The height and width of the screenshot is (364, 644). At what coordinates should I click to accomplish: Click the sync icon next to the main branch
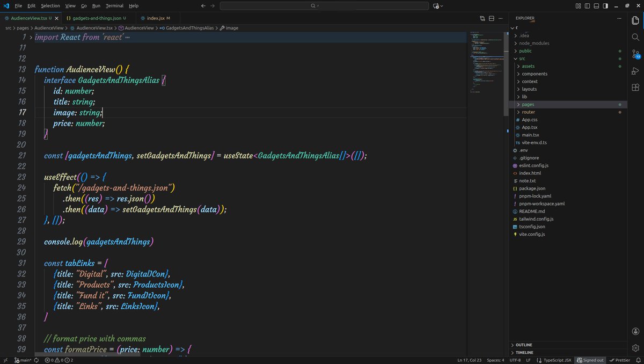tap(35, 360)
